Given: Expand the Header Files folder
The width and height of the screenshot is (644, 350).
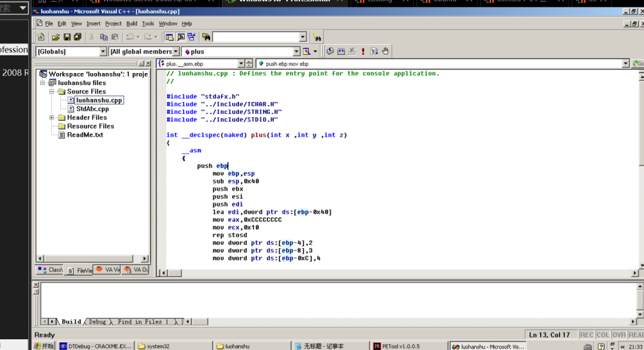Looking at the screenshot, I should 53,118.
